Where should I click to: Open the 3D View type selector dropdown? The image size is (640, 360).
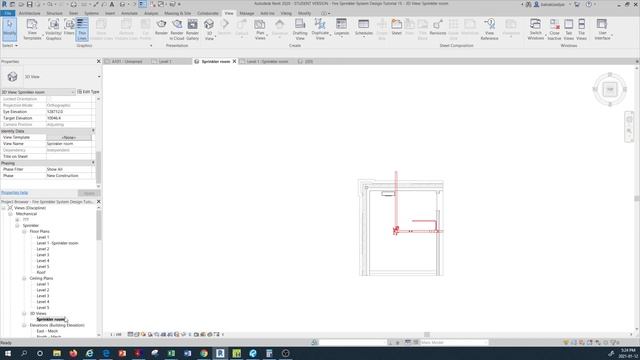pyautogui.click(x=99, y=77)
